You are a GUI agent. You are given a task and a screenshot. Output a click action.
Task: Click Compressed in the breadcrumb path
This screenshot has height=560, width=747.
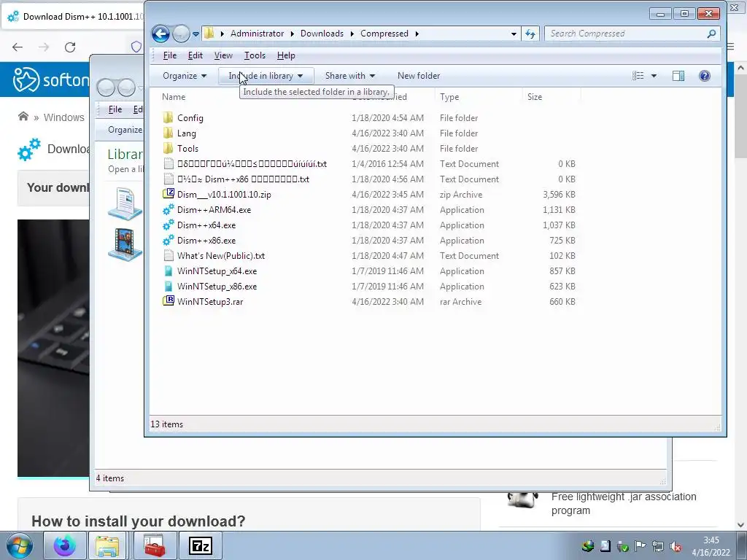coord(384,34)
